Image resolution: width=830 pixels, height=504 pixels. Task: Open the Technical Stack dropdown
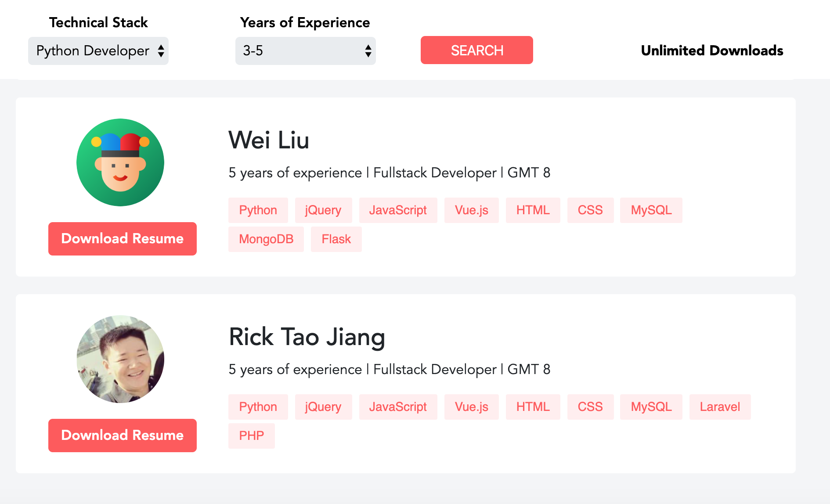[x=98, y=51]
